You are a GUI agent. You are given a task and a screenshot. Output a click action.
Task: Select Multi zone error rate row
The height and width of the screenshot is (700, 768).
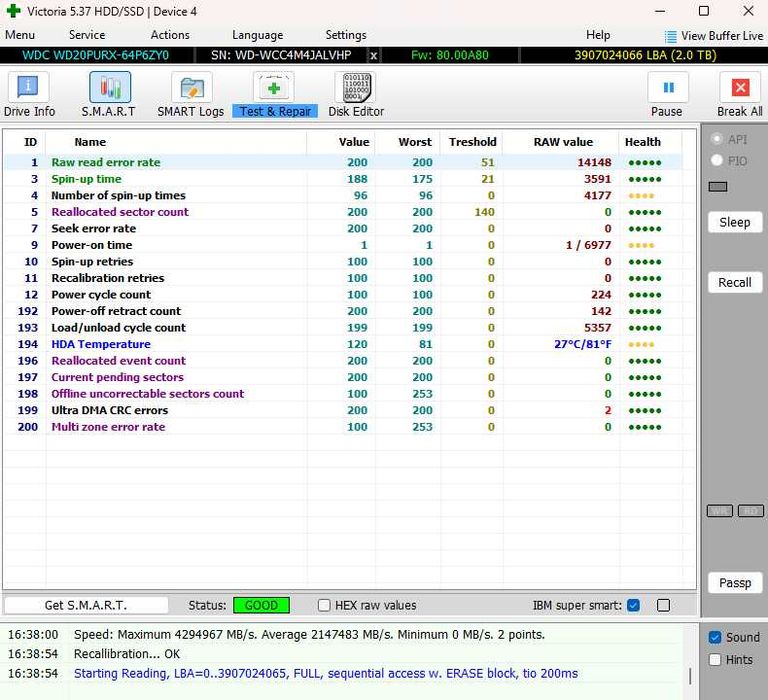tap(343, 427)
